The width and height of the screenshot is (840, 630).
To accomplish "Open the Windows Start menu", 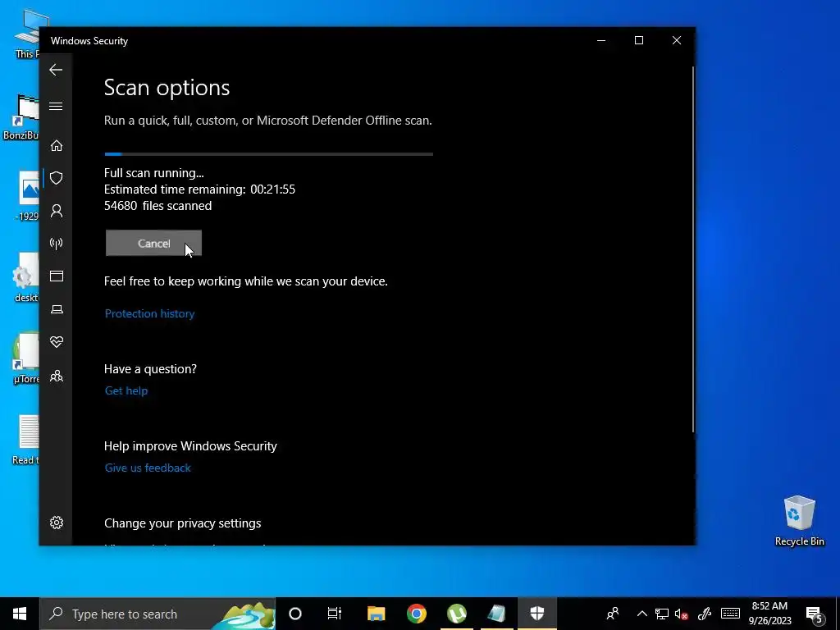I will (x=20, y=614).
